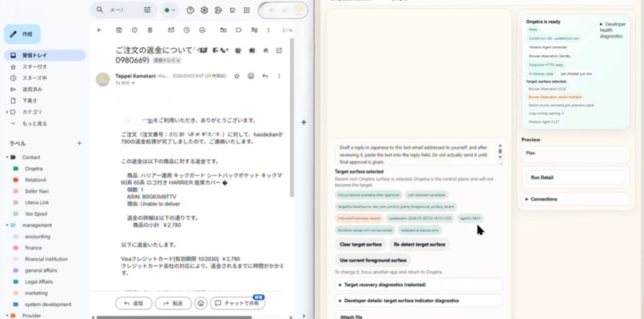
Task: Open Gmail search filter options icon
Action: pos(147,10)
